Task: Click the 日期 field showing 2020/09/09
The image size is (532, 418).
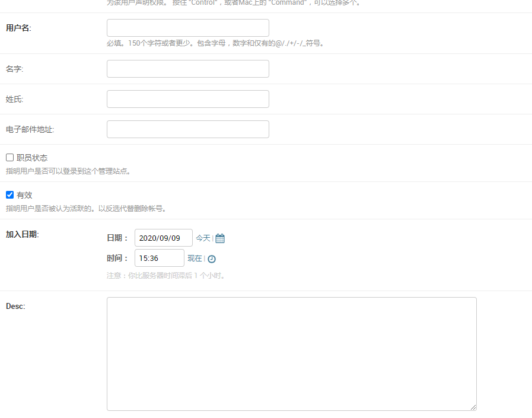Action: click(164, 238)
